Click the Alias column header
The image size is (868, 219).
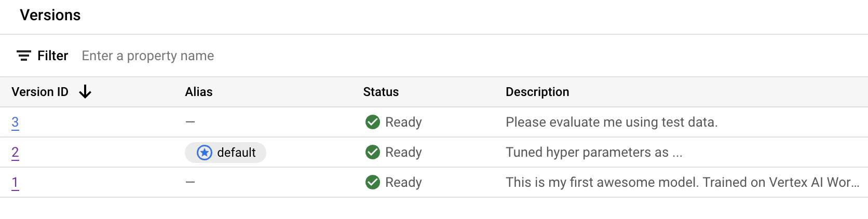pyautogui.click(x=199, y=92)
